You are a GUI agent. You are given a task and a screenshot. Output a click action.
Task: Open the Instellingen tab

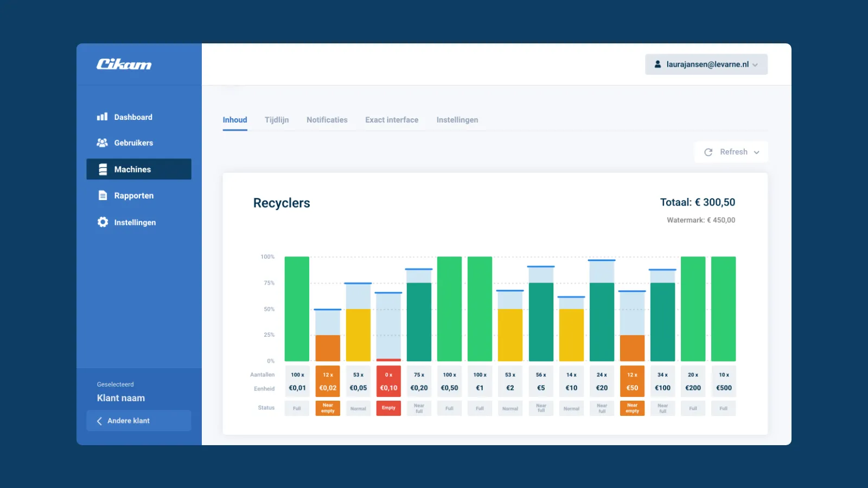point(457,120)
